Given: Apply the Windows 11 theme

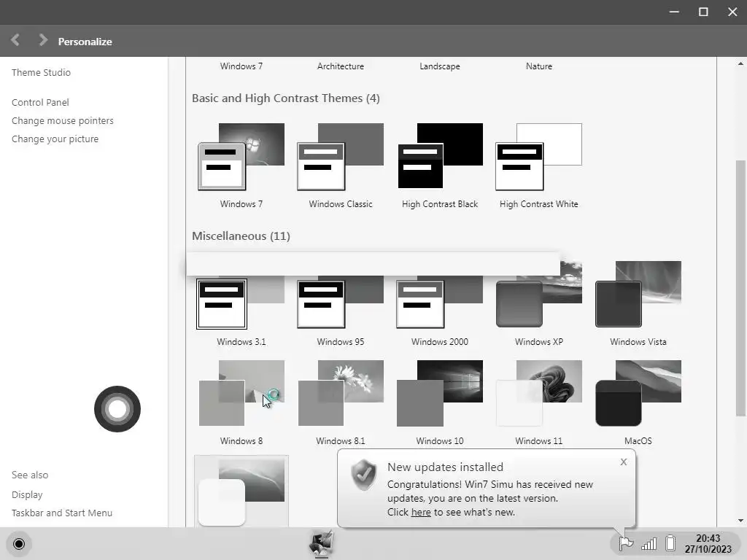Looking at the screenshot, I should click(539, 393).
